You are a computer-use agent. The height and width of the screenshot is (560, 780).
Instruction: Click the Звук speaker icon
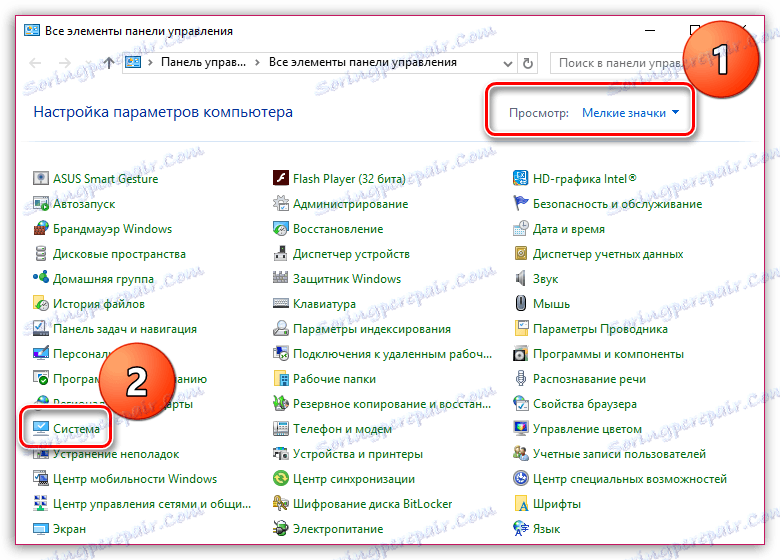[x=520, y=279]
